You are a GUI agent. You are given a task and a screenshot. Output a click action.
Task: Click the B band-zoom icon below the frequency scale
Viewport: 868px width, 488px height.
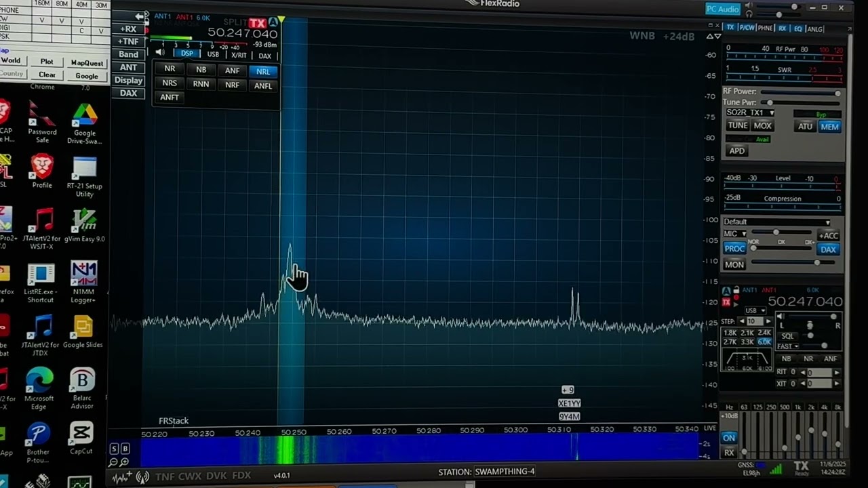pyautogui.click(x=125, y=448)
